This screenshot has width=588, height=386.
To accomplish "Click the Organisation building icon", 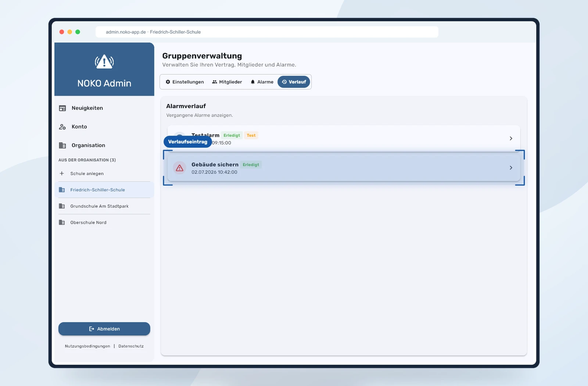I will (x=62, y=146).
